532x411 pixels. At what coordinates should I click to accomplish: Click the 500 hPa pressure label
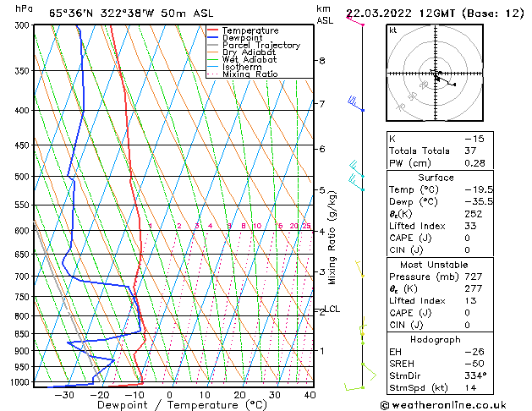pyautogui.click(x=24, y=177)
